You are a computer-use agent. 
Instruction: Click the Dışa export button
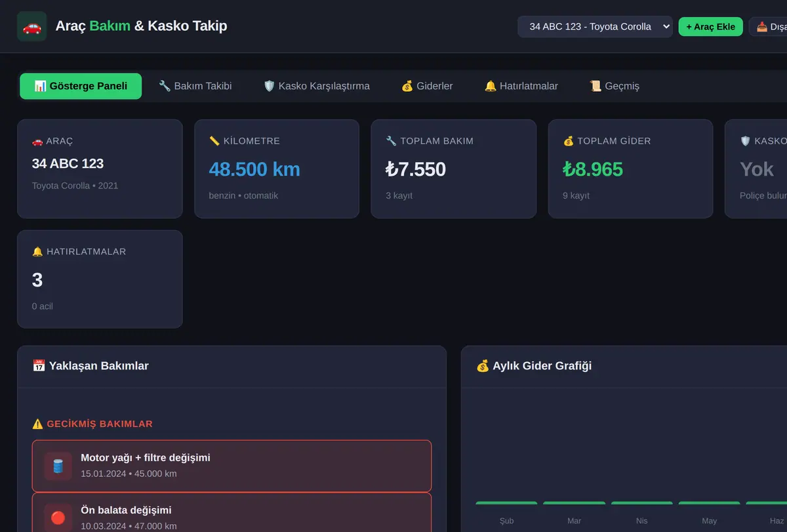coord(769,26)
